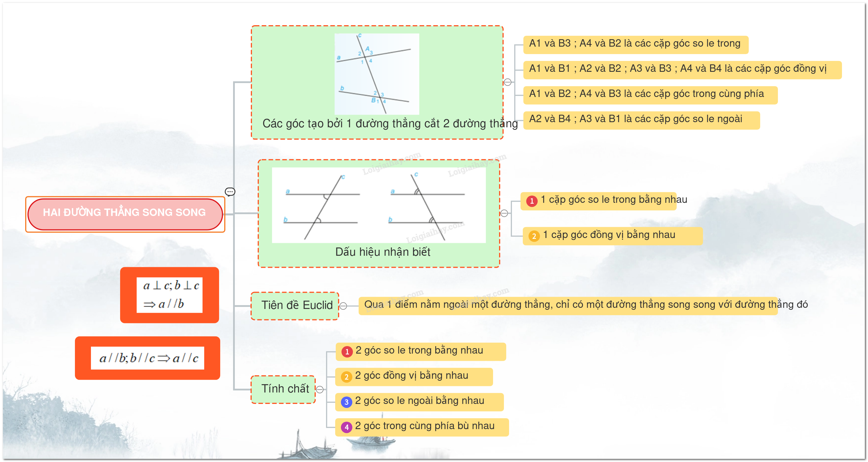Click orange number 2 marker on '2 góc đồng vị'
This screenshot has height=462, width=868.
(346, 377)
